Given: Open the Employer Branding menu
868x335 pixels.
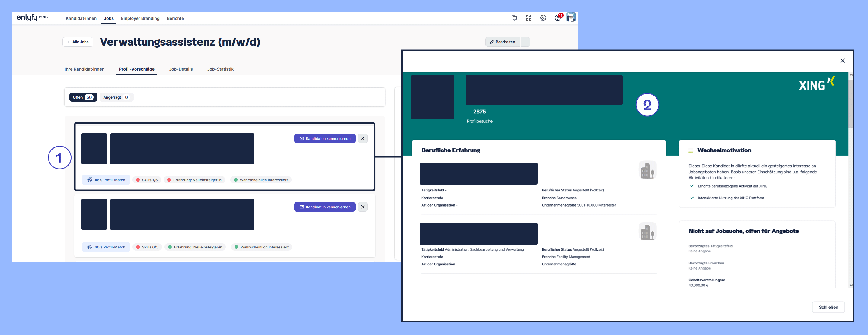Looking at the screenshot, I should 140,18.
